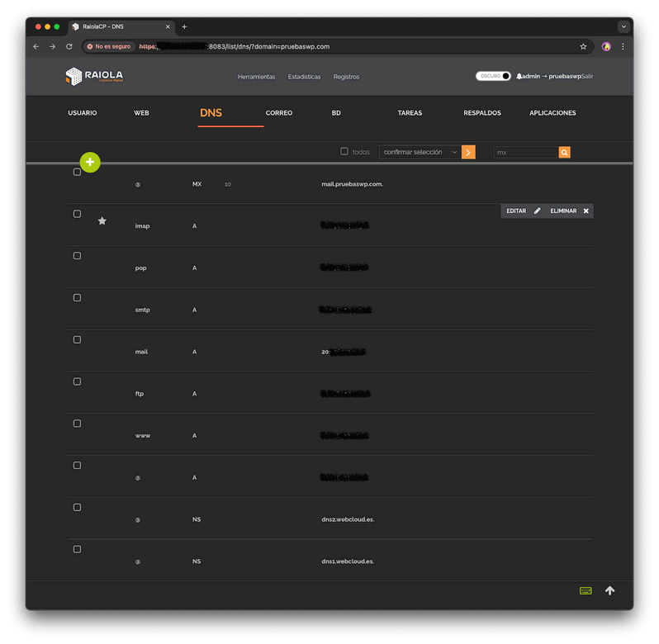Open Chrome's three-dot menu

point(623,47)
